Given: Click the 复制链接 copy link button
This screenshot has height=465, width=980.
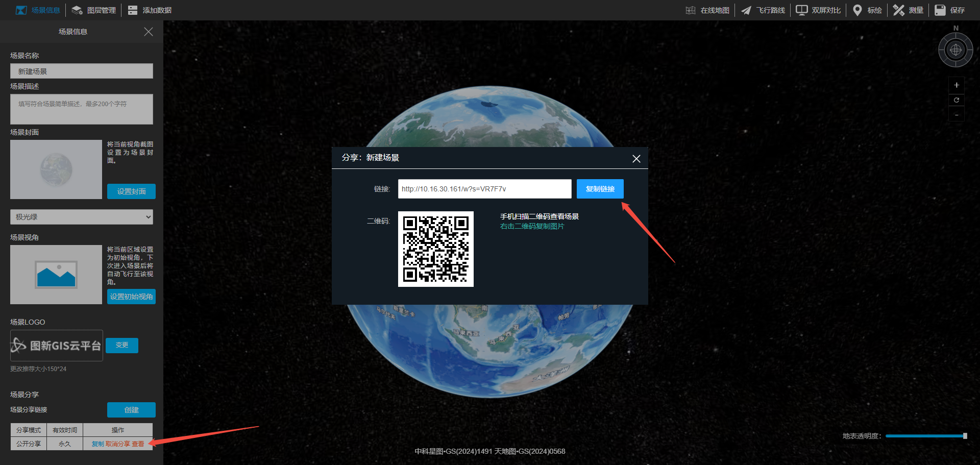Looking at the screenshot, I should coord(600,189).
